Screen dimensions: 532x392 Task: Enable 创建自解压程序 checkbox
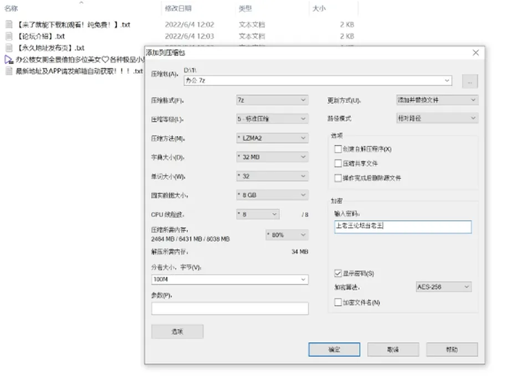coord(338,149)
